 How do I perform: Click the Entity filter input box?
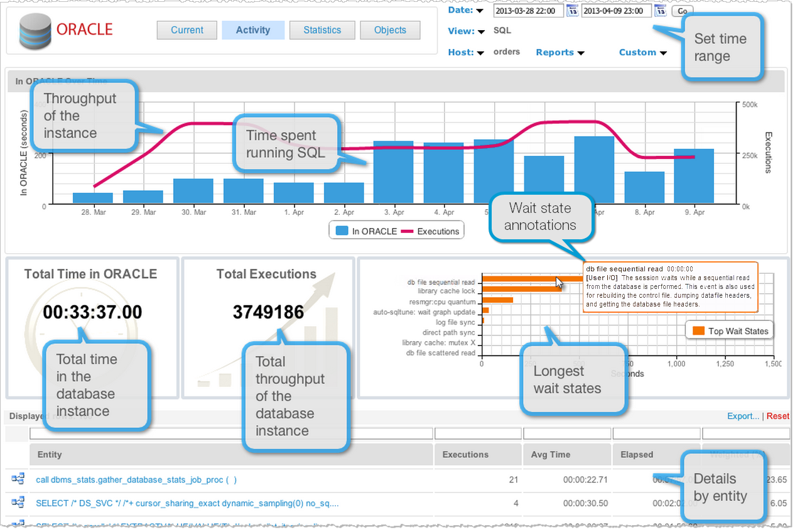coord(231,433)
